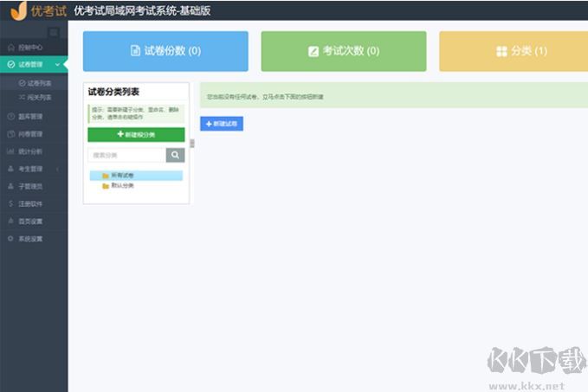Collapse the 试卷管理 menu chevron
Screen dimensions: 588x392
(57, 64)
